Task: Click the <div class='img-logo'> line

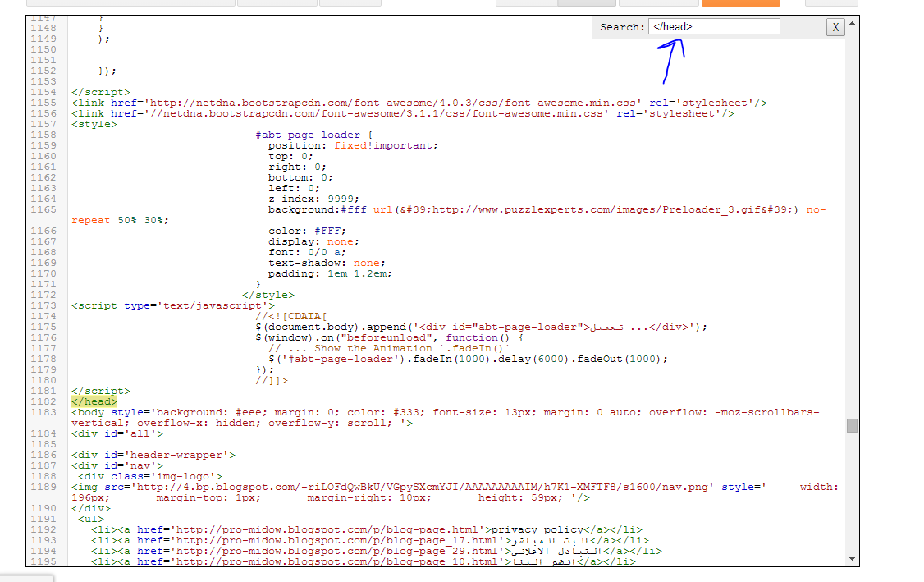Action: pyautogui.click(x=150, y=476)
